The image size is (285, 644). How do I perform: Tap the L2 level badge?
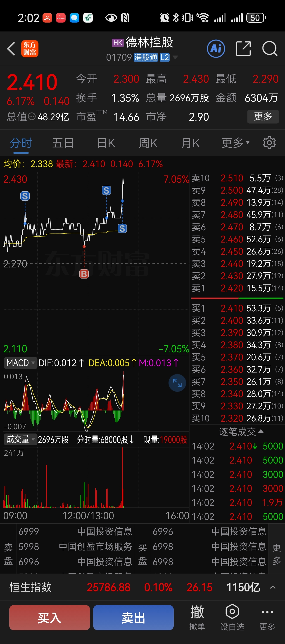pyautogui.click(x=165, y=57)
